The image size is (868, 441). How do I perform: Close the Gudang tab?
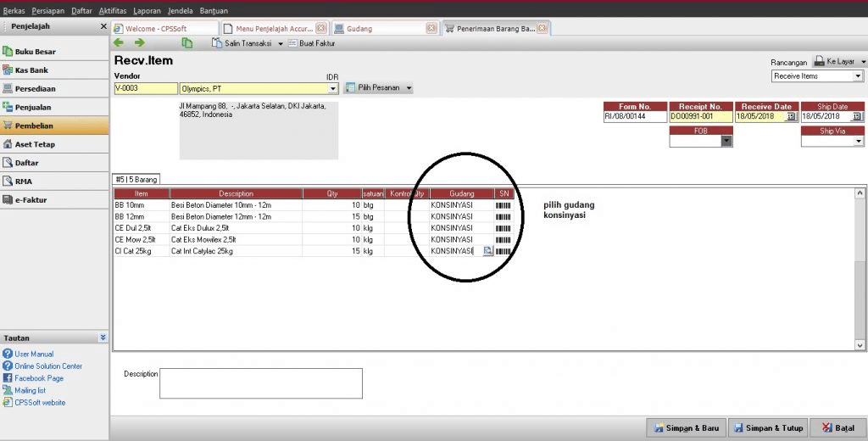(x=431, y=28)
